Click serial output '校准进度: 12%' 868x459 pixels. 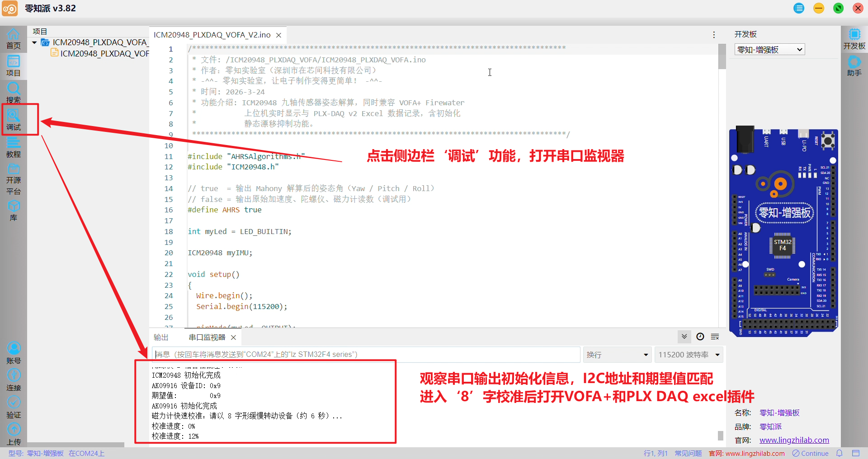(175, 436)
